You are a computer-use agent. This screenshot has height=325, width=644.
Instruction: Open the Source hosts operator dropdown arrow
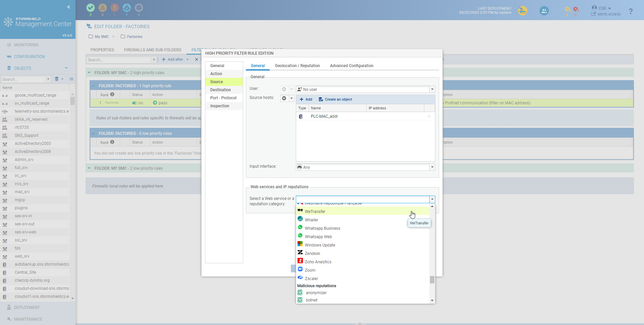click(x=291, y=98)
